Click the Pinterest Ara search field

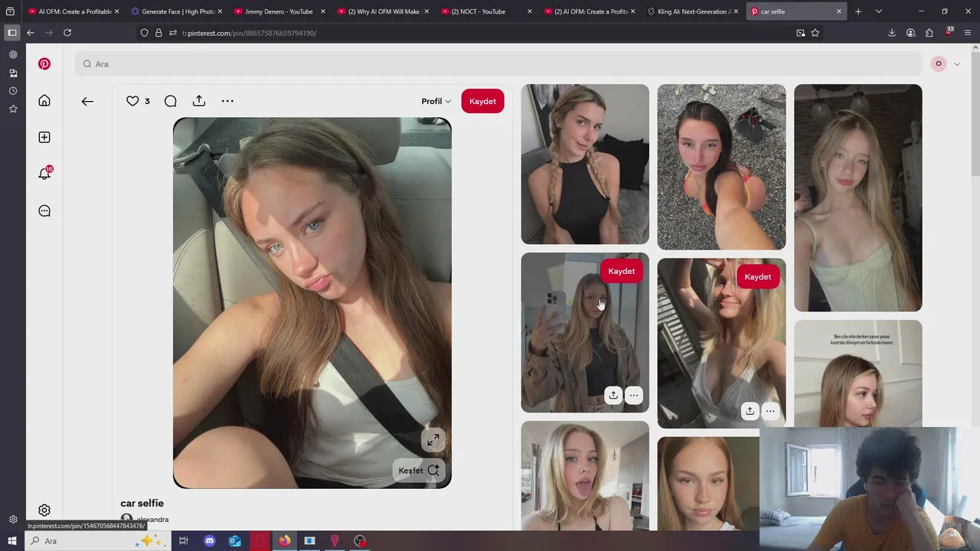click(x=498, y=64)
